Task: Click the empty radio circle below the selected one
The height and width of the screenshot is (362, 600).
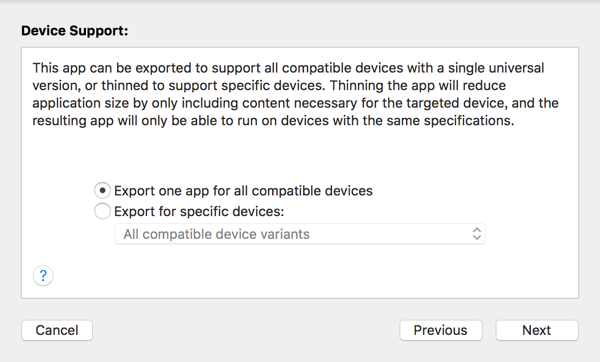Action: pos(103,211)
